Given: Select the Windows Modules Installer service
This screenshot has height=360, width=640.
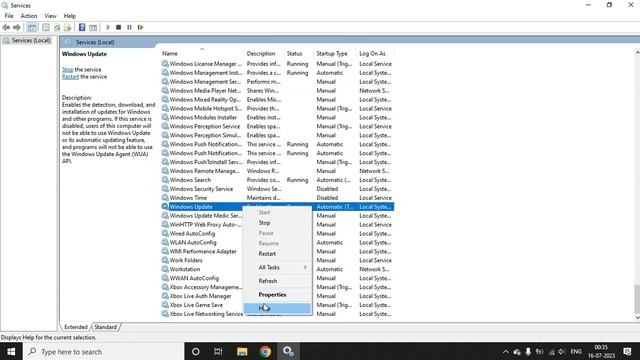Looking at the screenshot, I should [203, 118].
